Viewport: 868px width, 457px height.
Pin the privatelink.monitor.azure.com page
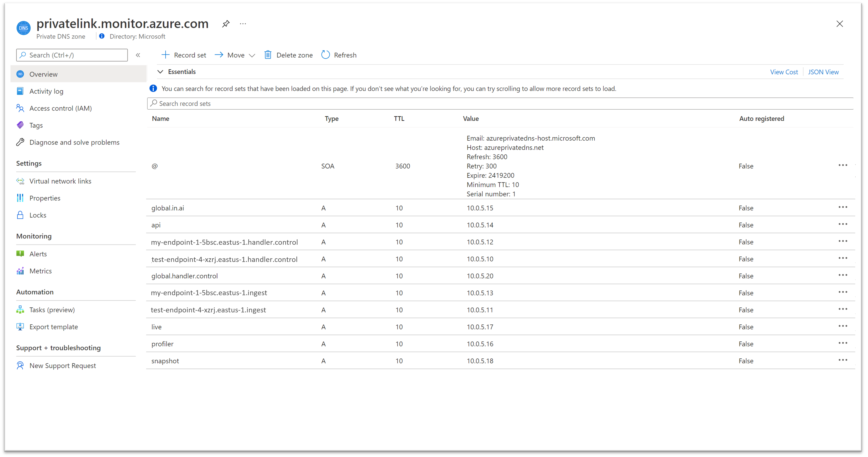(225, 24)
